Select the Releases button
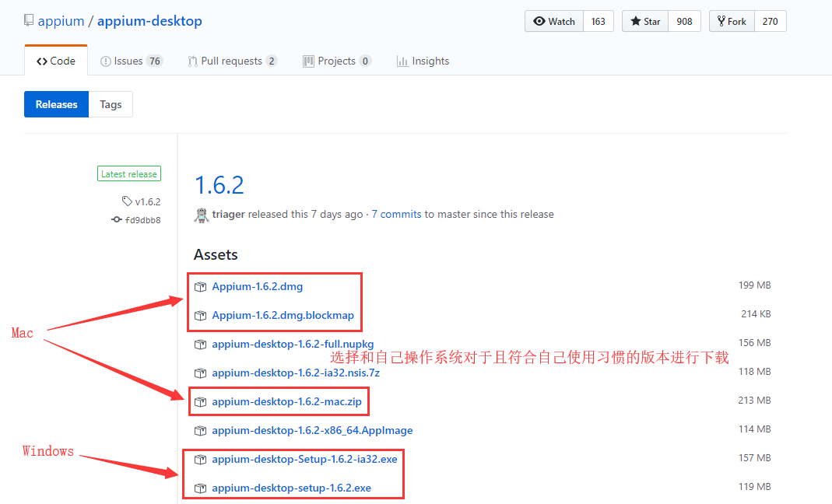Screen dimensions: 832x504 tap(56, 104)
